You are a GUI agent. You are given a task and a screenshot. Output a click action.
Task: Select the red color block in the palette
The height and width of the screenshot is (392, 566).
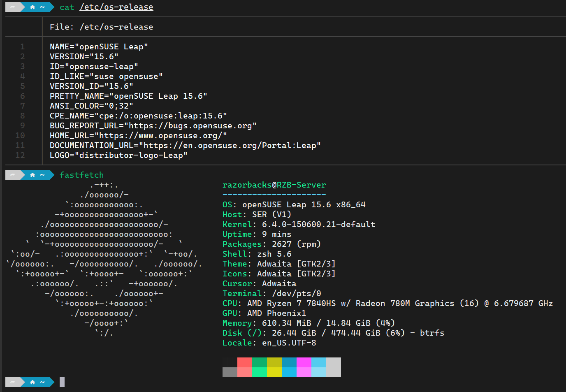pyautogui.click(x=245, y=362)
